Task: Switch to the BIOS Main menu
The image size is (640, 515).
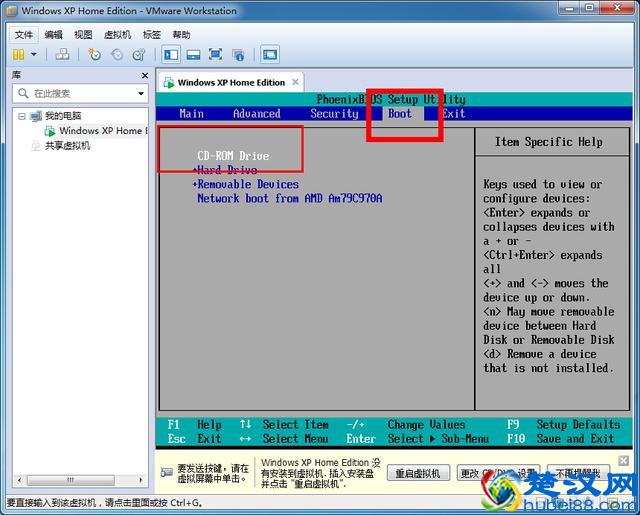Action: (191, 113)
